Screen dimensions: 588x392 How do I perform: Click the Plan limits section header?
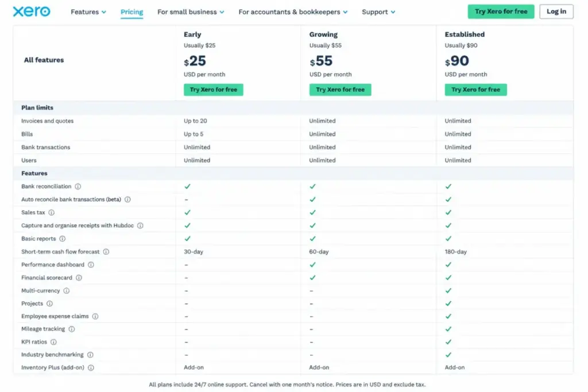pyautogui.click(x=37, y=107)
